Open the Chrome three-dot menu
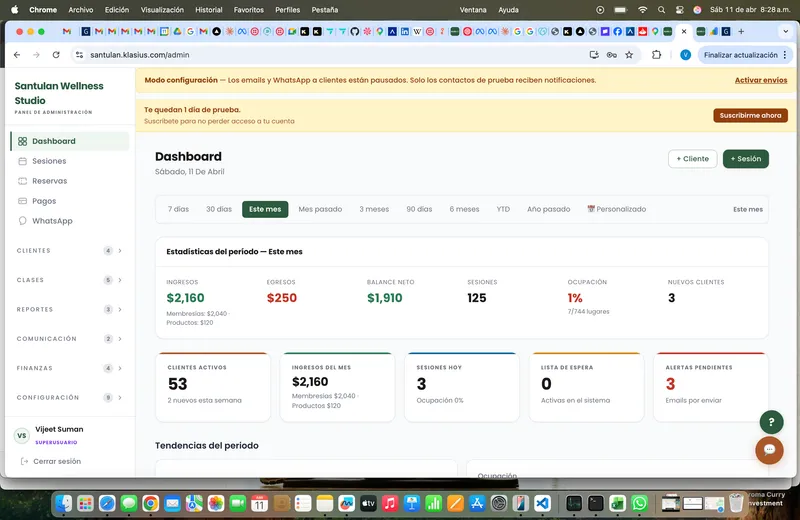Image resolution: width=800 pixels, height=520 pixels. [x=785, y=55]
